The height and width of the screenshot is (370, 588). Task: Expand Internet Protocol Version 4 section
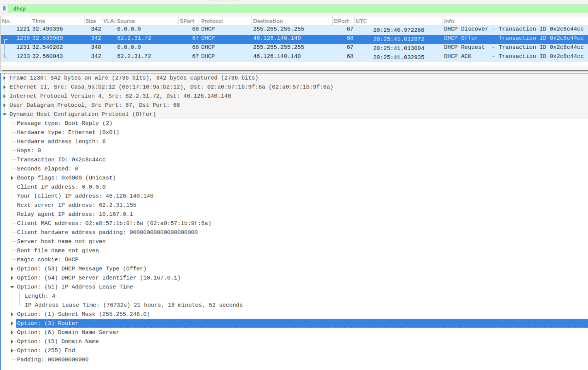(x=5, y=96)
